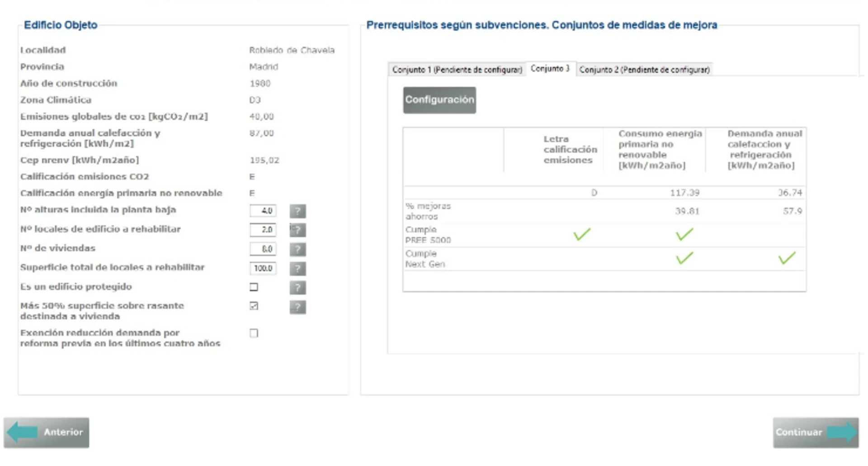Edit the Nº alturas input field
The height and width of the screenshot is (466, 868).
pos(263,211)
